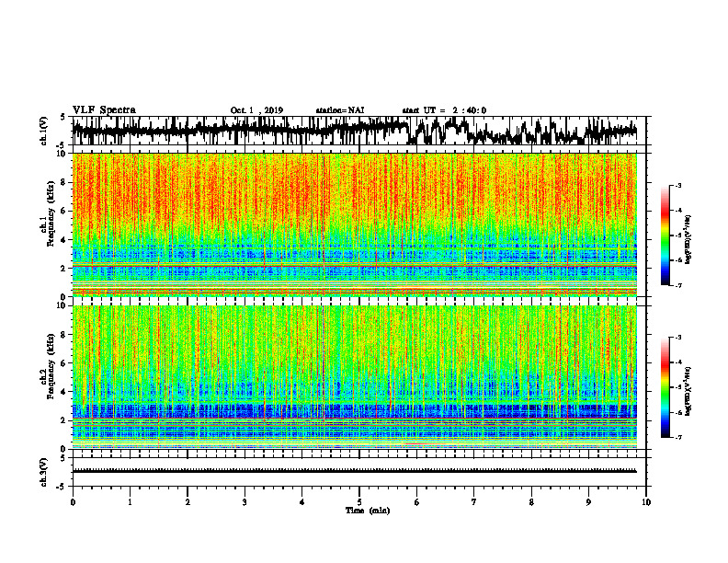Click the '8' frequency tick on ch.1 spectrogram

pyautogui.click(x=64, y=182)
